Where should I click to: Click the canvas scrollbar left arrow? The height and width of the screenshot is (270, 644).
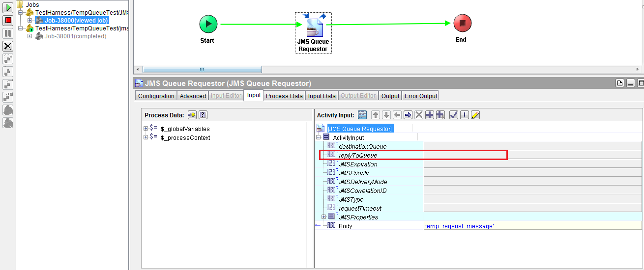tap(138, 69)
